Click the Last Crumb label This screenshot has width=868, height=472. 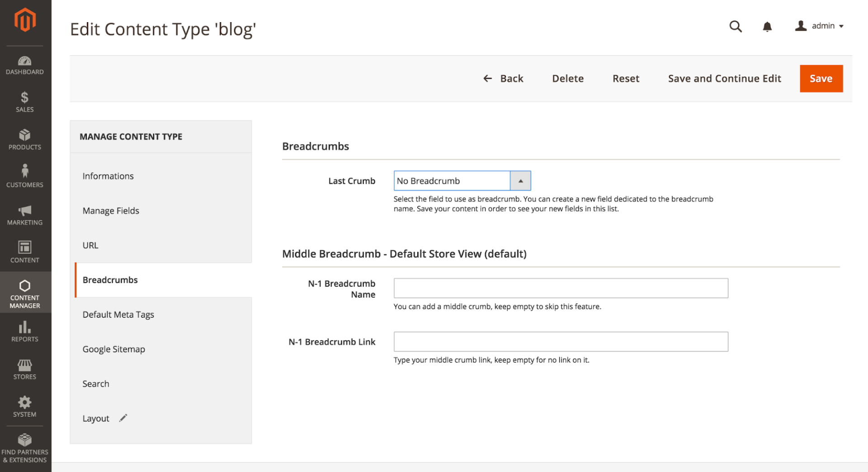click(x=352, y=181)
